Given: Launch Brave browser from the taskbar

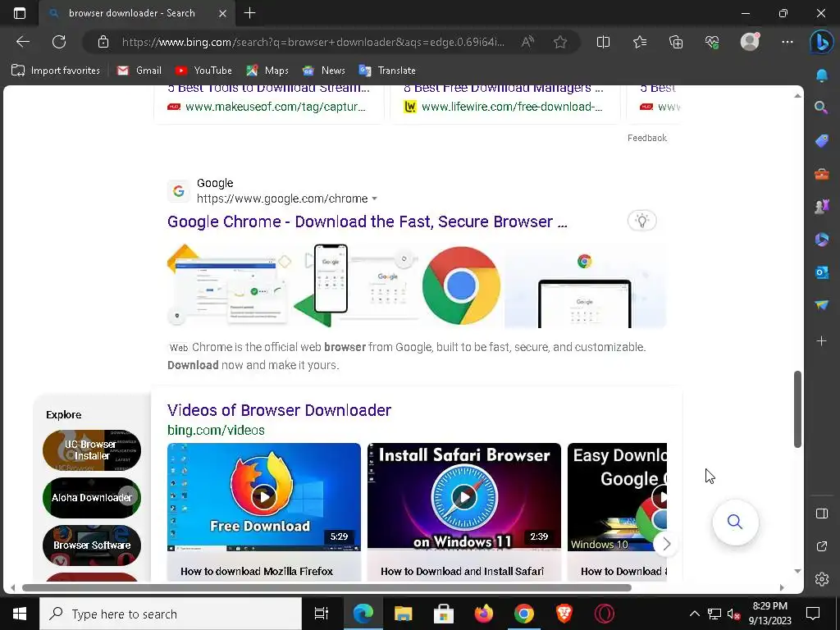Looking at the screenshot, I should point(564,614).
